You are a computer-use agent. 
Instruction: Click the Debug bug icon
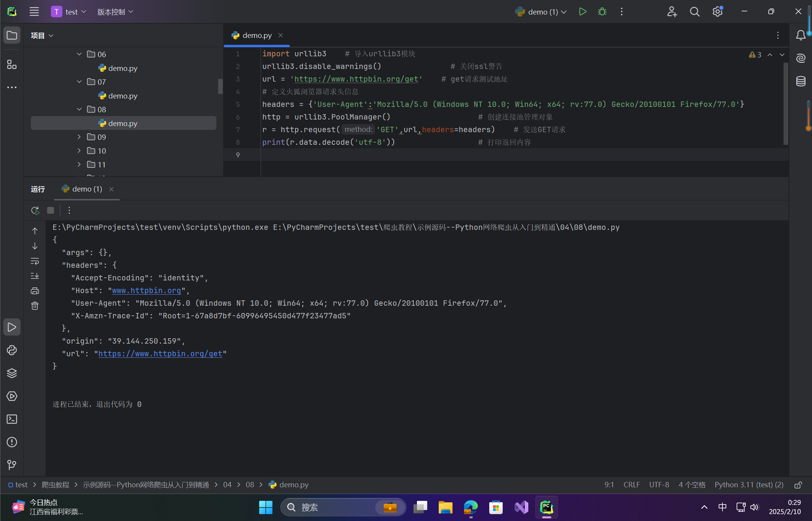pos(602,12)
